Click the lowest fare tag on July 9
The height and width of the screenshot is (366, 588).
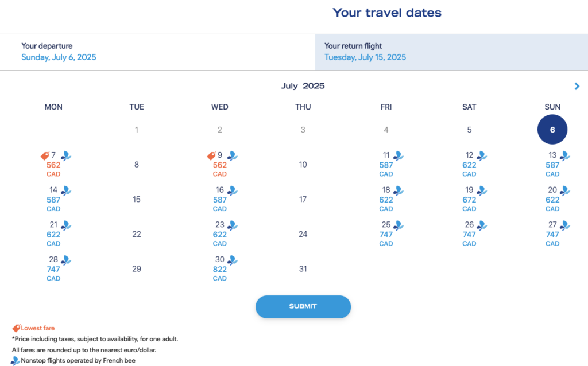(x=211, y=156)
